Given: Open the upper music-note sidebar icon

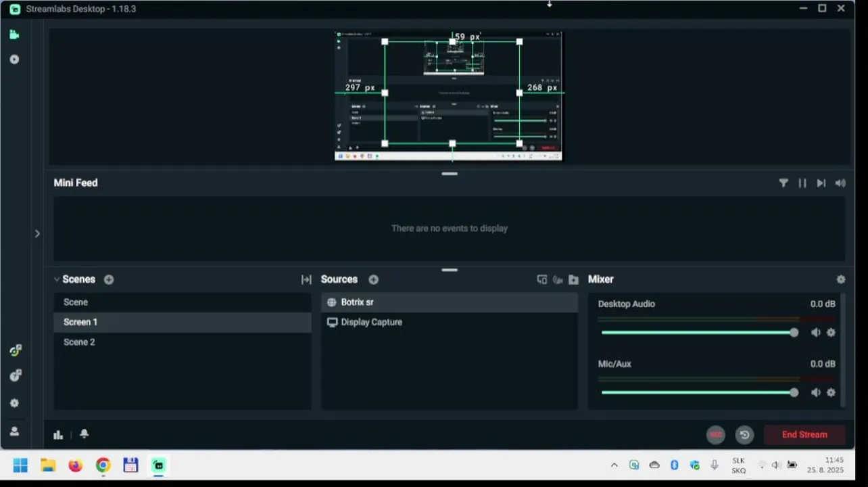Looking at the screenshot, I should point(15,350).
